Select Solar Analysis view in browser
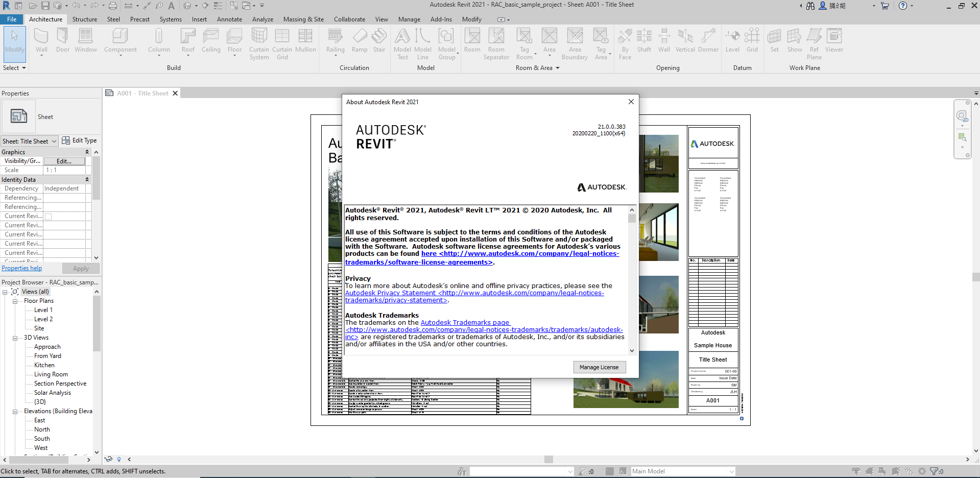Image resolution: width=980 pixels, height=478 pixels. click(x=53, y=393)
